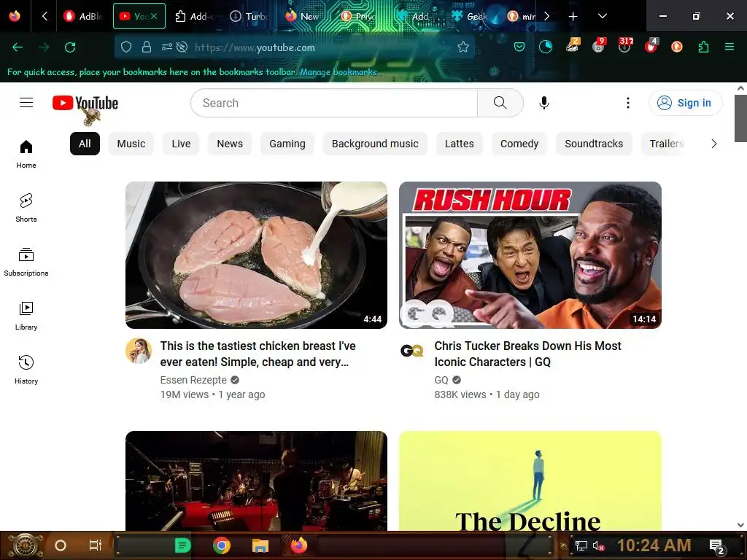747x560 pixels.
Task: Open File Explorer from the taskbar
Action: point(260,545)
